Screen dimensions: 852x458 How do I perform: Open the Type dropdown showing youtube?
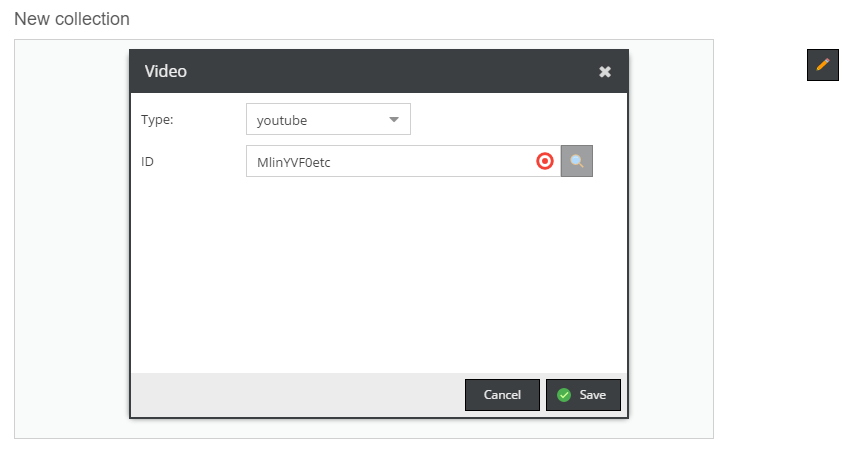(327, 120)
